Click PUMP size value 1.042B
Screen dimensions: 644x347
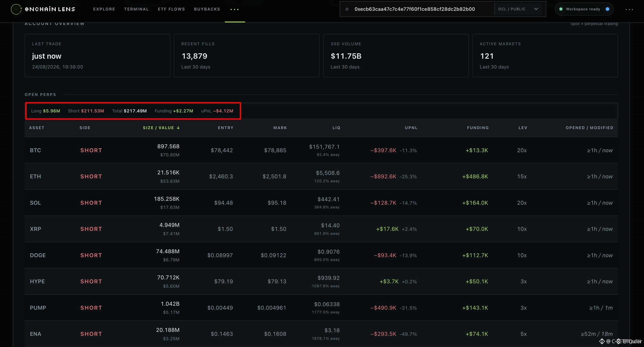click(x=170, y=304)
